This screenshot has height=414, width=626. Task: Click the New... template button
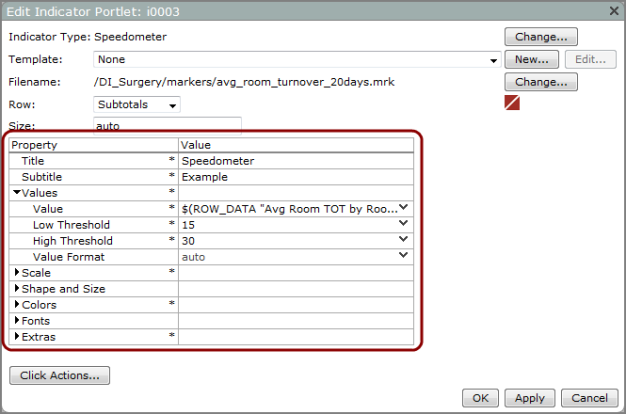531,59
